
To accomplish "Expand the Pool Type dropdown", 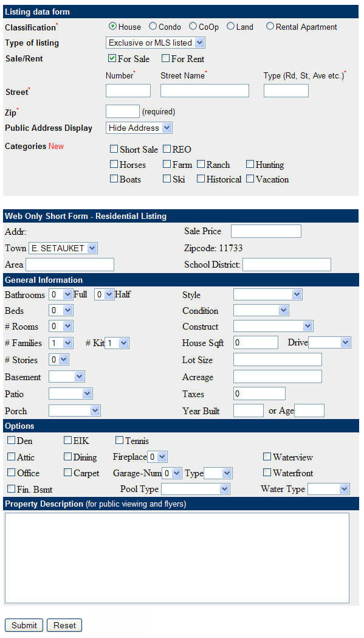I will 195,488.
